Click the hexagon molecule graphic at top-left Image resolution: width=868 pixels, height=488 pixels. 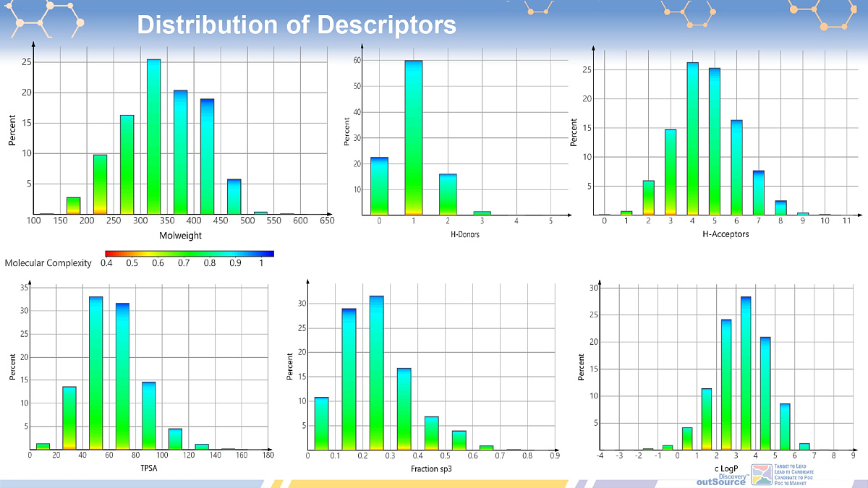click(47, 17)
